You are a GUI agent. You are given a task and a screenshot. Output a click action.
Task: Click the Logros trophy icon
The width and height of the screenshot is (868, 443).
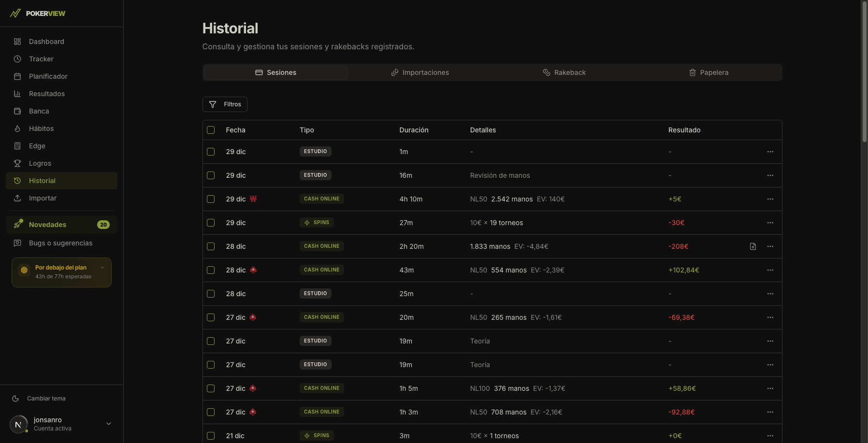pos(17,163)
